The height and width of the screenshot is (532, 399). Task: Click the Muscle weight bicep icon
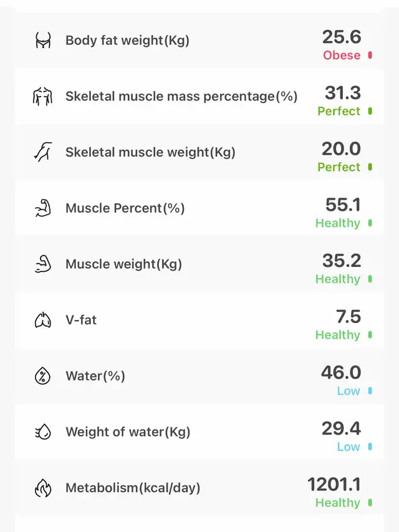click(42, 264)
